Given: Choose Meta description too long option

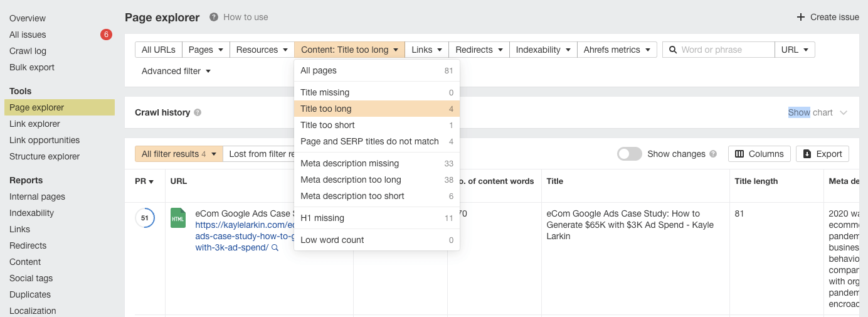Looking at the screenshot, I should tap(377, 180).
